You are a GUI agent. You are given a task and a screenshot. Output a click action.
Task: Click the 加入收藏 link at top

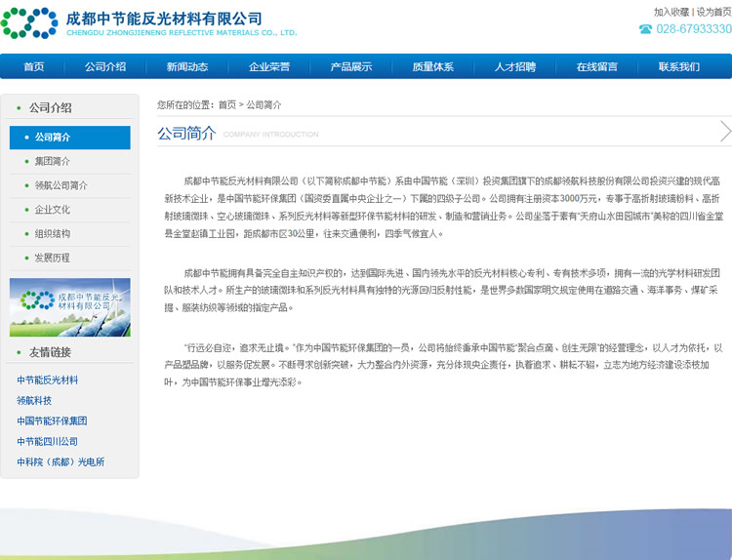click(671, 12)
